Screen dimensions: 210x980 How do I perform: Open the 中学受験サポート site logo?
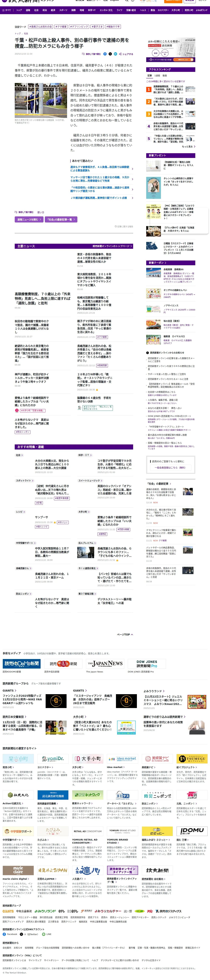coord(18,831)
